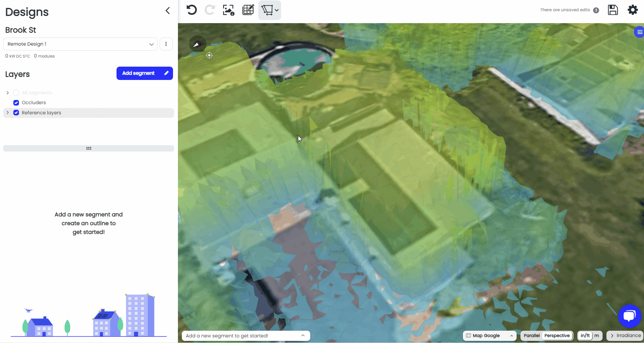The image size is (644, 343).
Task: Open the Remote Design 1 dropdown
Action: 80,44
